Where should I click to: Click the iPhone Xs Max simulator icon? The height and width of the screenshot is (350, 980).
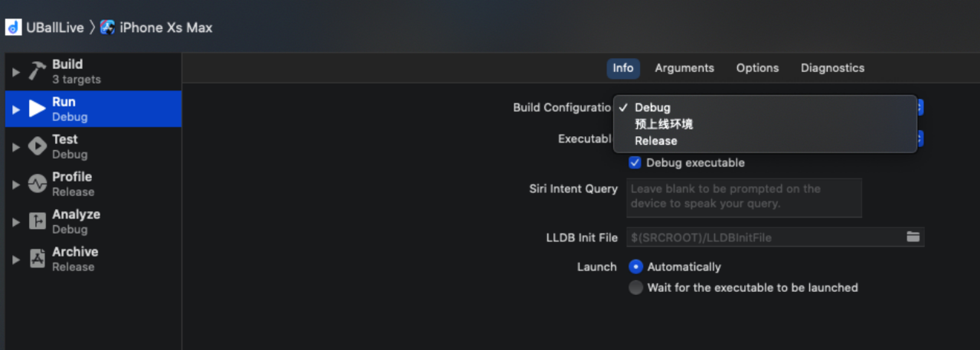click(x=107, y=27)
